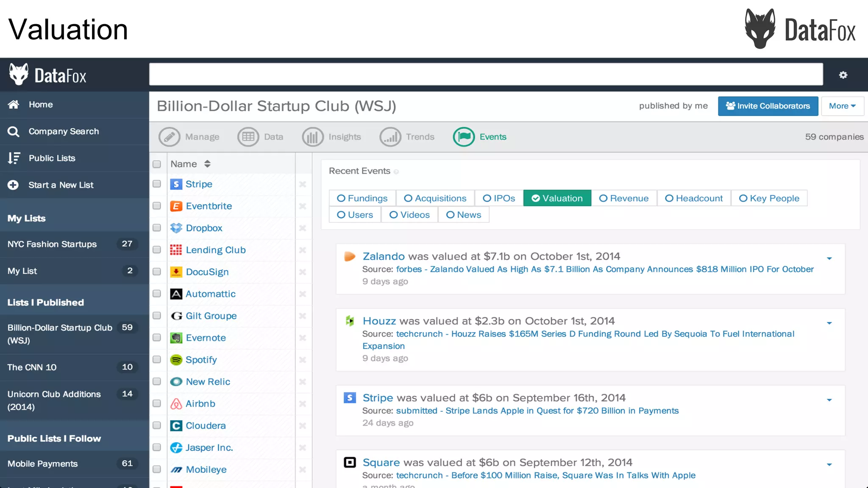The image size is (868, 488).
Task: Toggle the Headcount event filter
Action: (693, 198)
